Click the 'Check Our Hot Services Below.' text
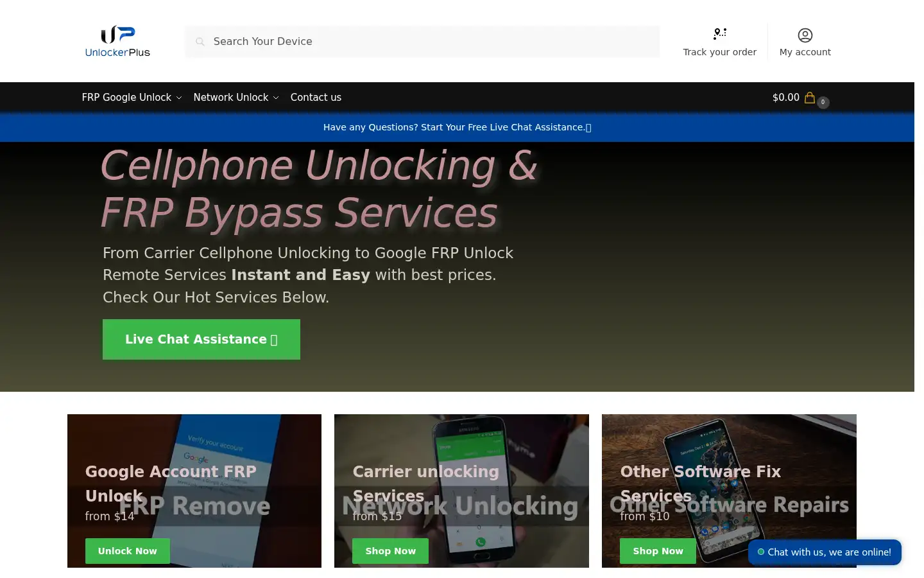This screenshot has height=578, width=924. [216, 297]
